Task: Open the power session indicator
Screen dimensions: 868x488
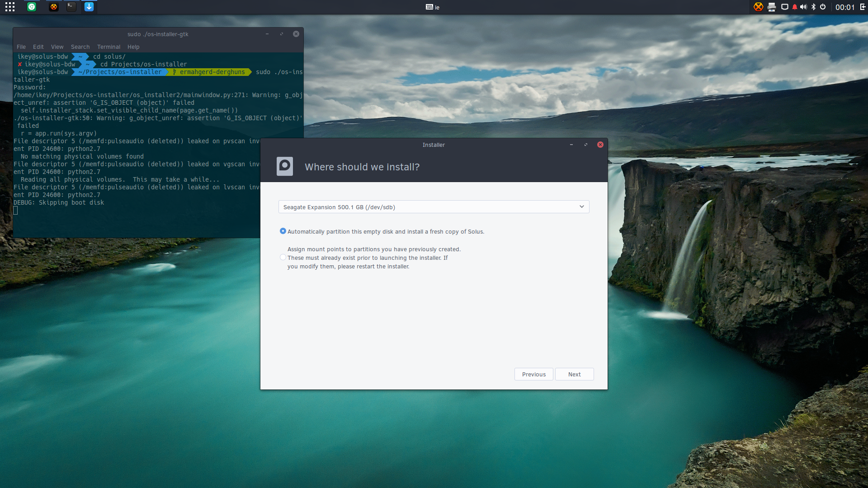Action: point(823,7)
